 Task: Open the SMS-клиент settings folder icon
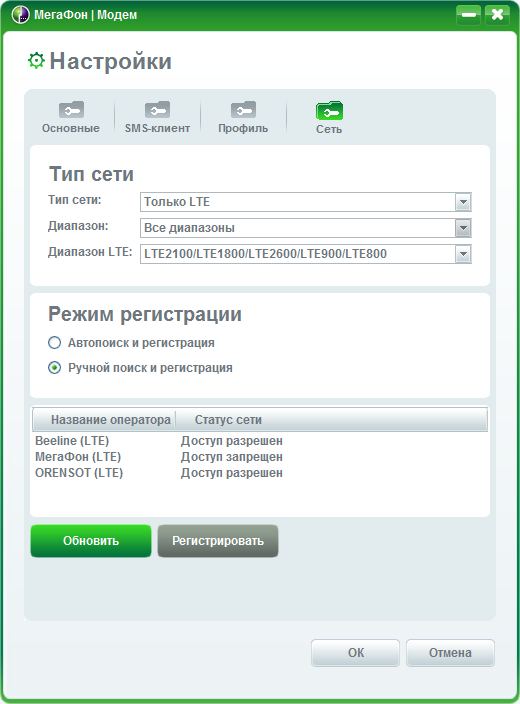pos(157,110)
